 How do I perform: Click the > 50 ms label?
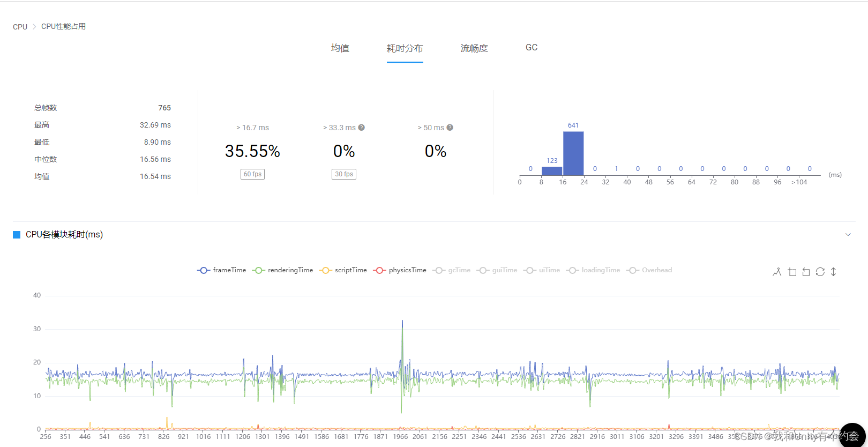[431, 128]
